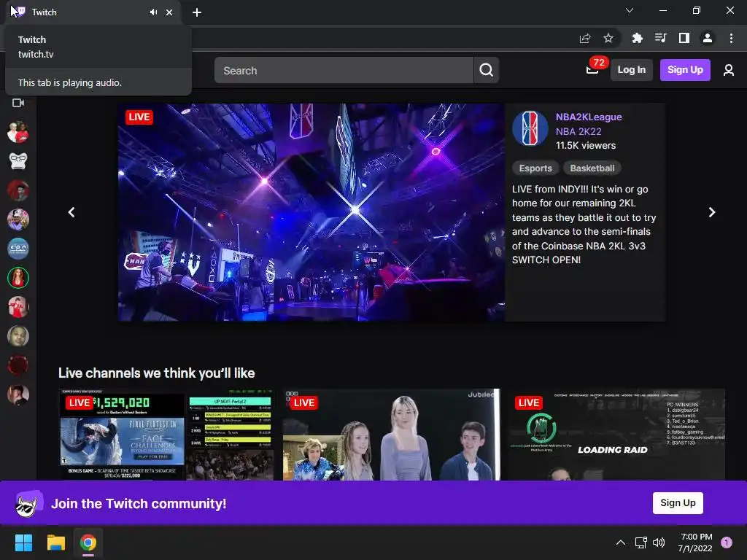The image size is (747, 560).
Task: Show hidden system tray icons
Action: [x=620, y=542]
